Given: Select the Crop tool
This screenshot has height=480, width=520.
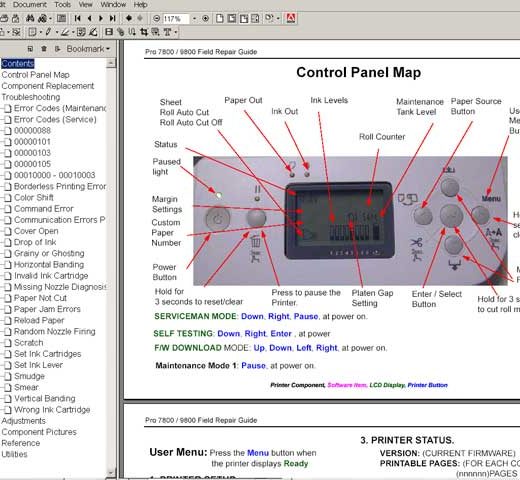Looking at the screenshot, I should 144,32.
